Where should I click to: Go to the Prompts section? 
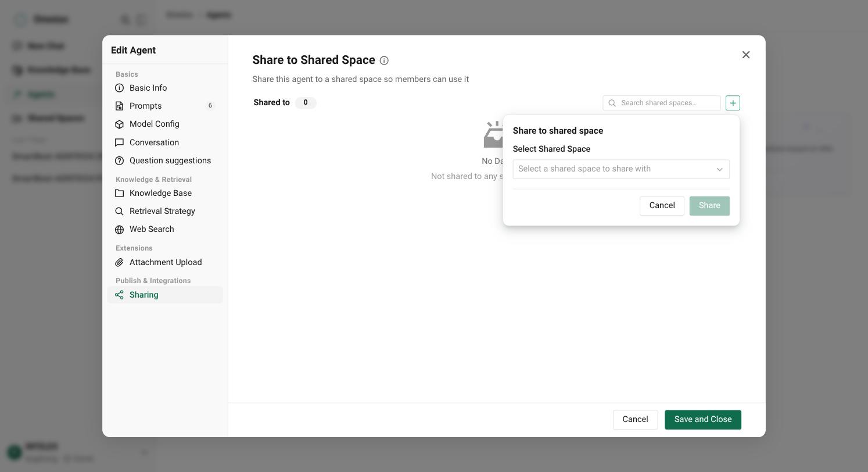pyautogui.click(x=165, y=106)
